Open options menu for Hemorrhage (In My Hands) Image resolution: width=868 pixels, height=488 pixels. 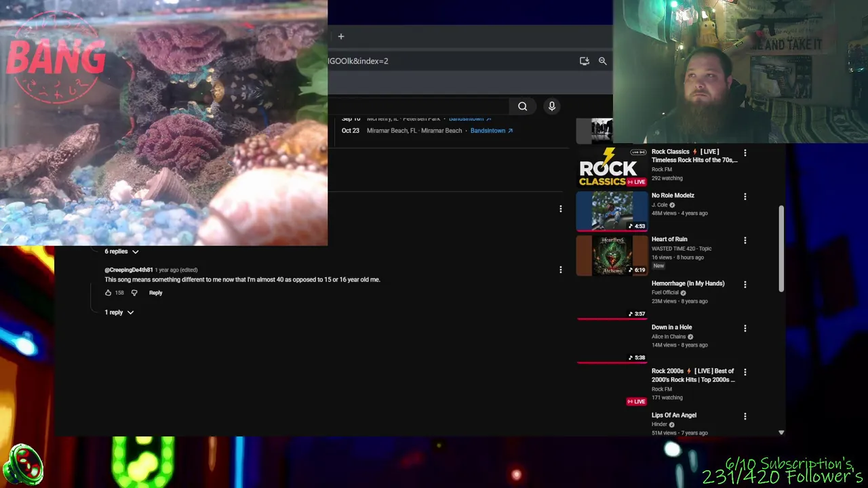(x=745, y=285)
